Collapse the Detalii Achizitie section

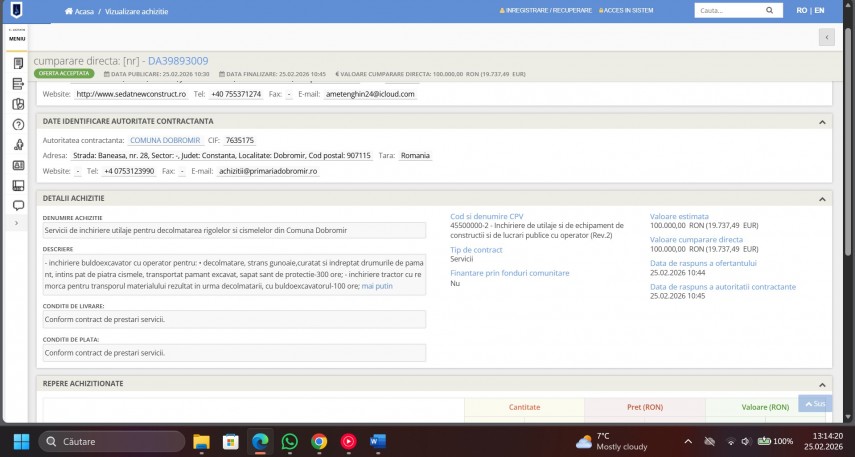823,198
